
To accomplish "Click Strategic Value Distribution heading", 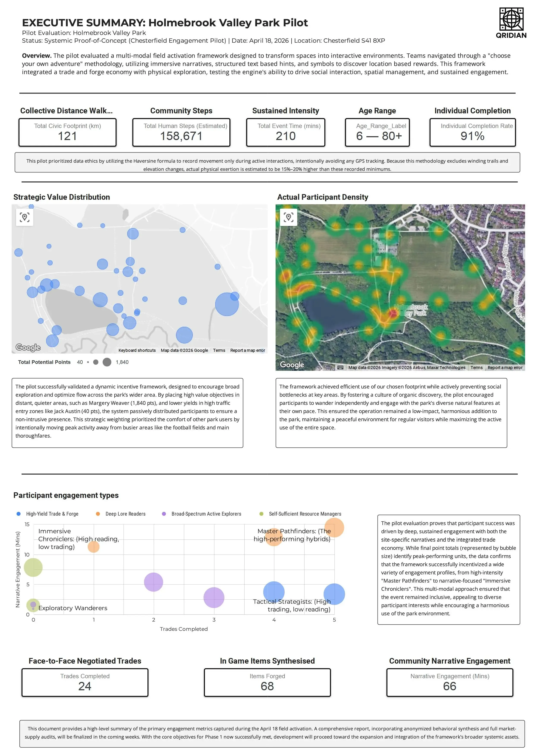I will (x=62, y=197).
